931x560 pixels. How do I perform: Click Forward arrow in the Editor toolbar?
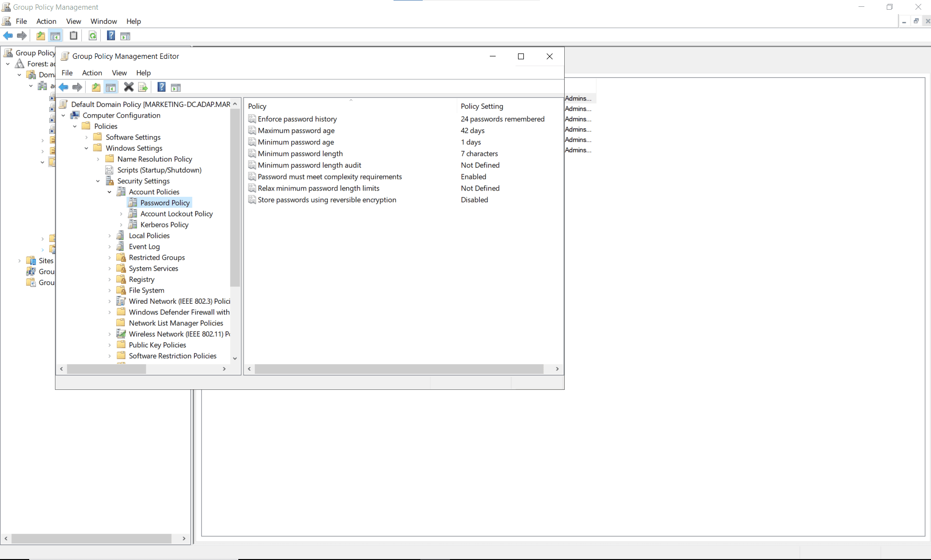click(x=77, y=87)
